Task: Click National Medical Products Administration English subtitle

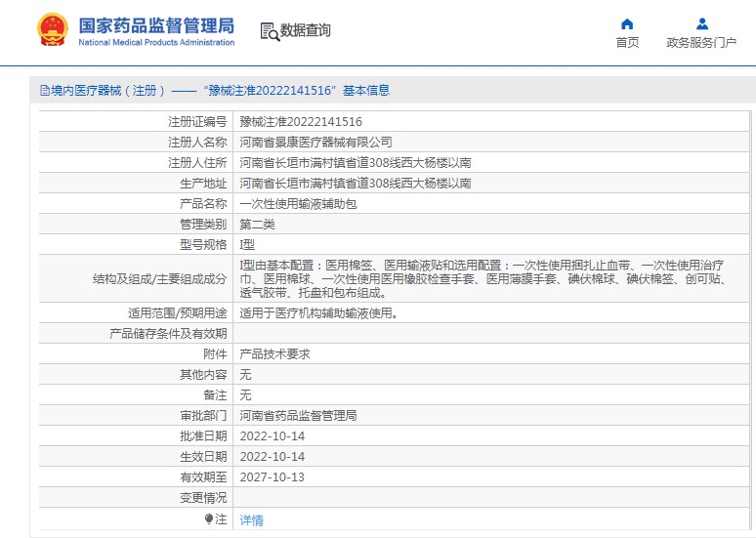Action: [156, 42]
